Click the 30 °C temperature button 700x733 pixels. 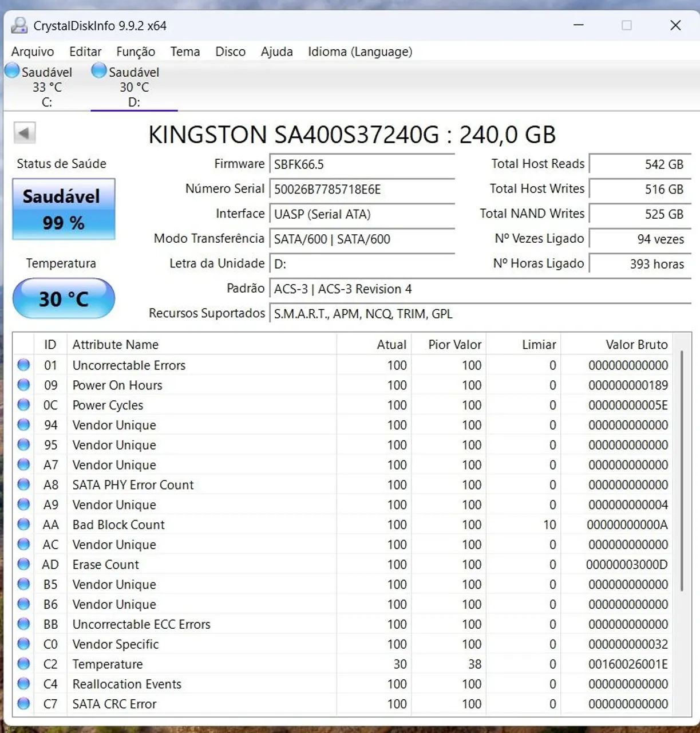(64, 298)
